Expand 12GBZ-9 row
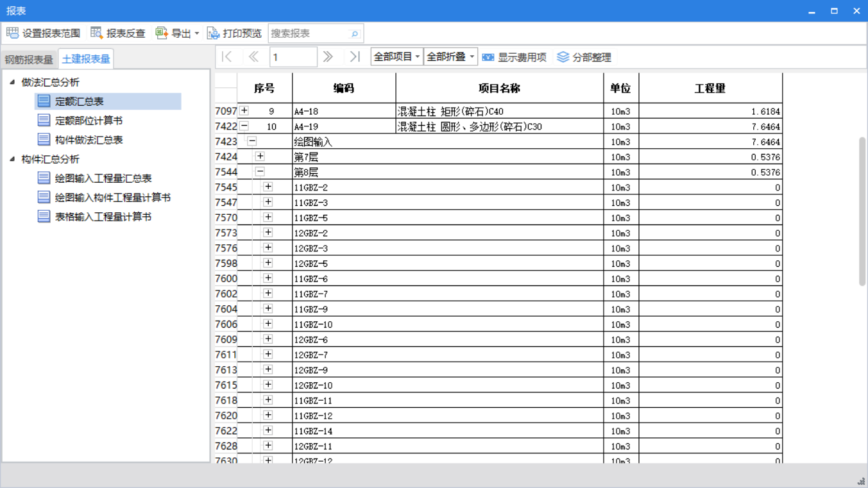868x488 pixels. (x=268, y=369)
